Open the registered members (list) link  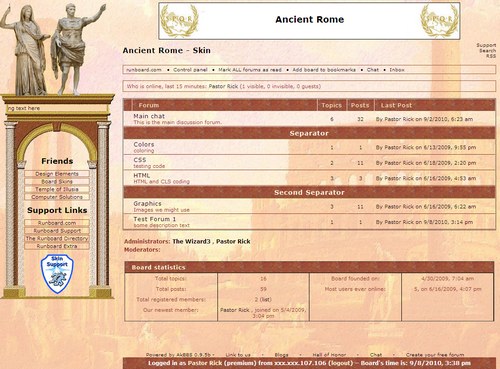click(x=266, y=299)
